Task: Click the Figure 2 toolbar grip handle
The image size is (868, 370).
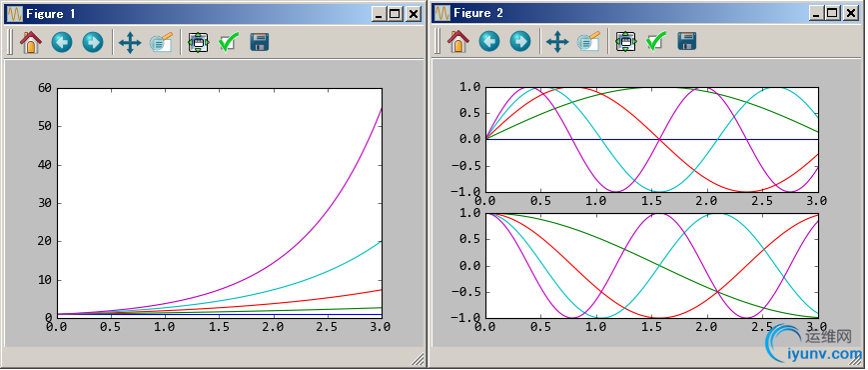Action: tap(437, 42)
